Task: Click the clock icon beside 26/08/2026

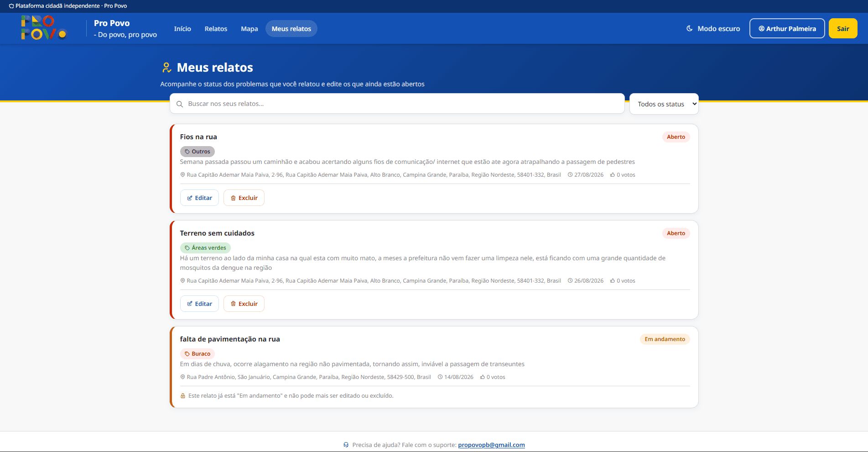Action: 570,281
